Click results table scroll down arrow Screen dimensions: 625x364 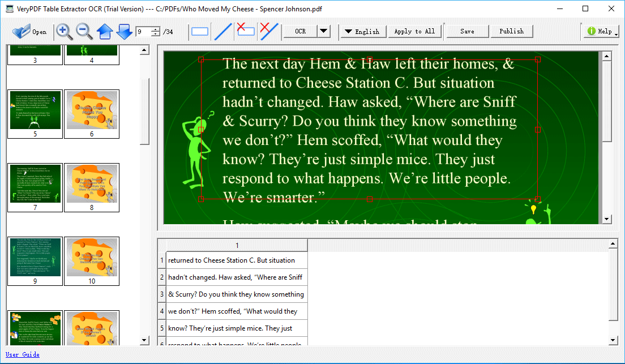[614, 340]
